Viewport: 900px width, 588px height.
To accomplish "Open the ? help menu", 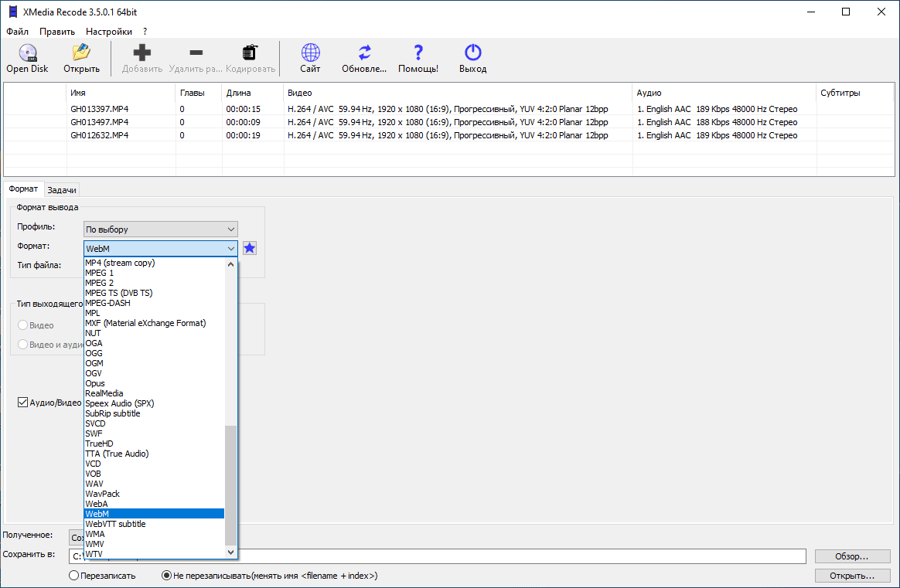I will 145,32.
